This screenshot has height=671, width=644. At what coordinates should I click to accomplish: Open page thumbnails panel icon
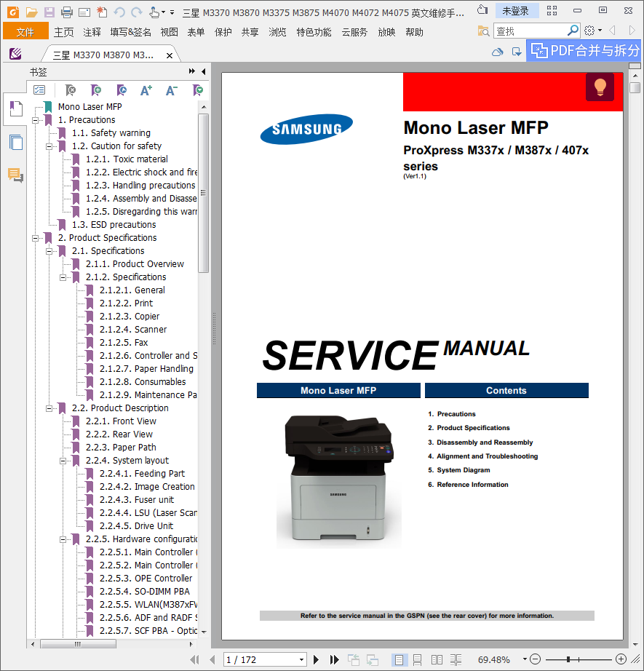(x=16, y=142)
